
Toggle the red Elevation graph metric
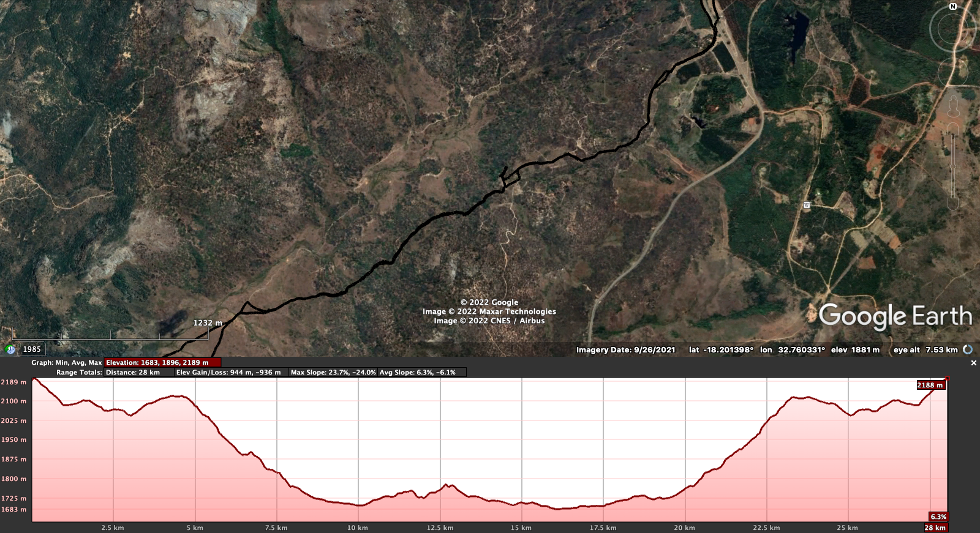162,363
